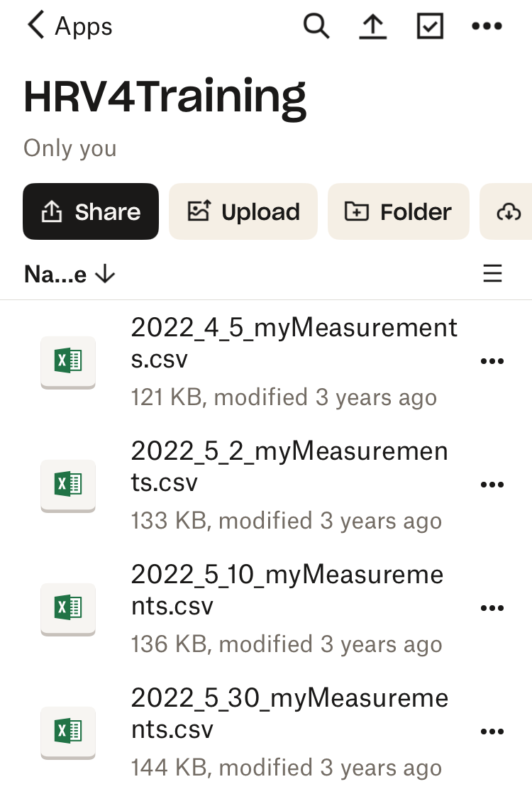This screenshot has height=789, width=532.
Task: Show more actions for 2022_5_30 file
Action: (x=492, y=732)
